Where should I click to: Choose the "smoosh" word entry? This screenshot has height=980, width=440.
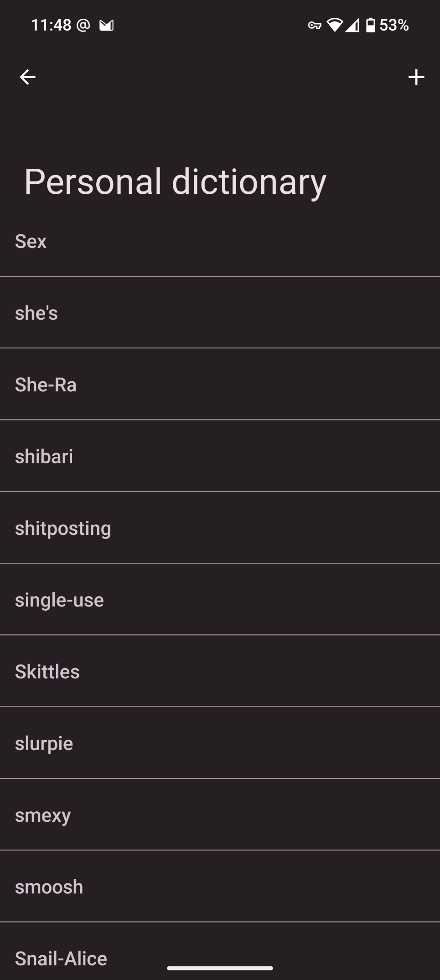[220, 887]
